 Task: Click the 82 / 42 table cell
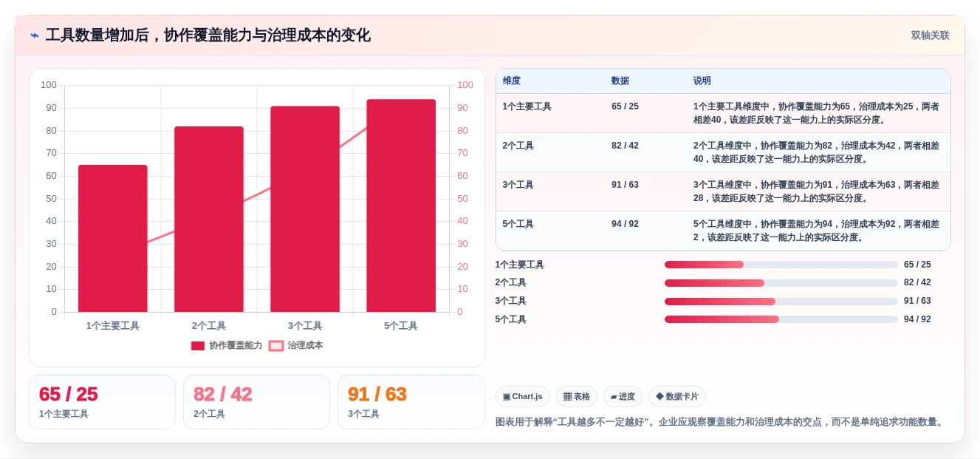point(625,146)
